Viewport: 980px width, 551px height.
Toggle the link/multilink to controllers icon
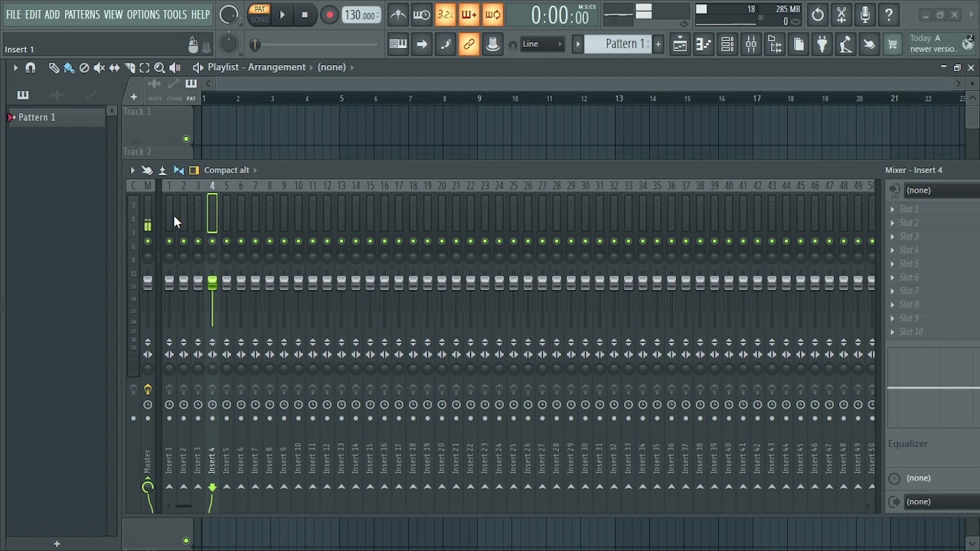[469, 44]
